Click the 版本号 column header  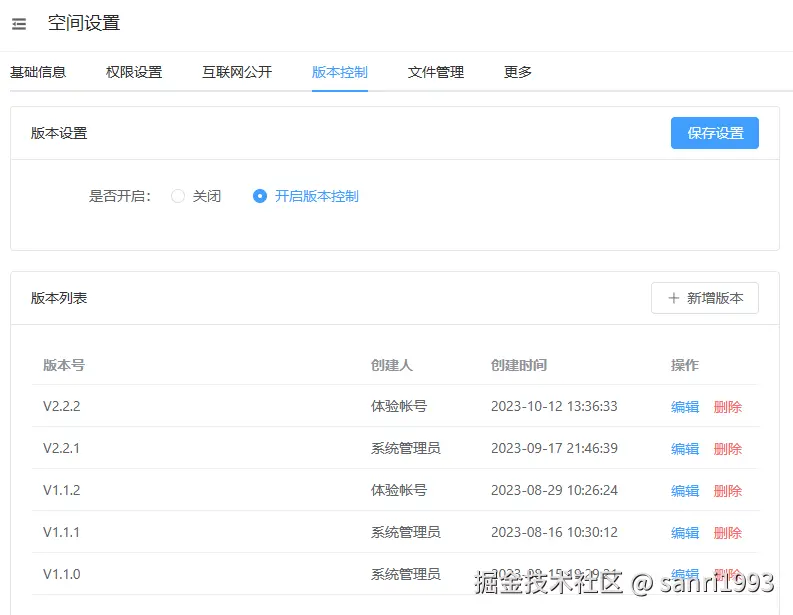click(x=64, y=365)
